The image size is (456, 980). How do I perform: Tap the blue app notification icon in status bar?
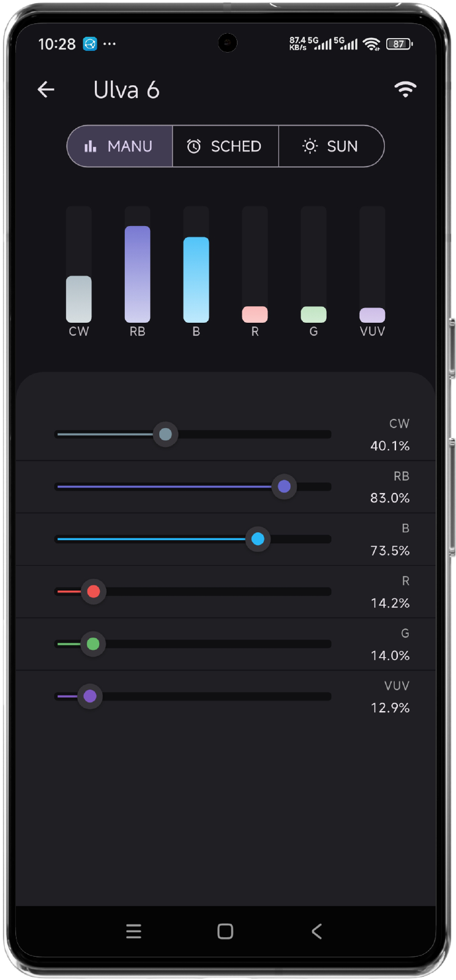pos(90,44)
